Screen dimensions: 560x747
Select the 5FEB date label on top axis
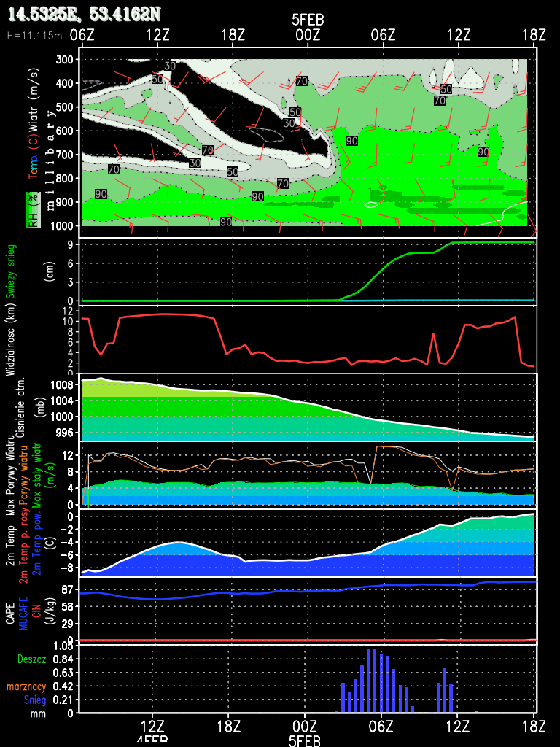click(307, 20)
